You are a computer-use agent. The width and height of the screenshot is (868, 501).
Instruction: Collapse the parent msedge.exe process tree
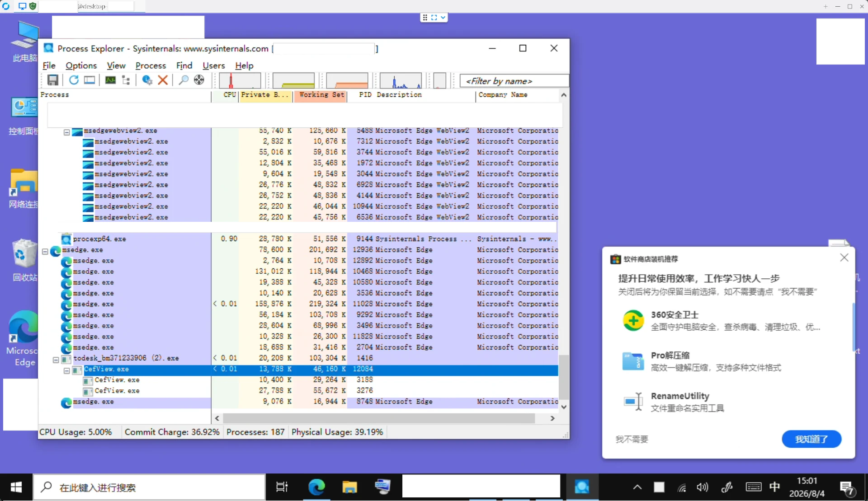[x=45, y=252]
